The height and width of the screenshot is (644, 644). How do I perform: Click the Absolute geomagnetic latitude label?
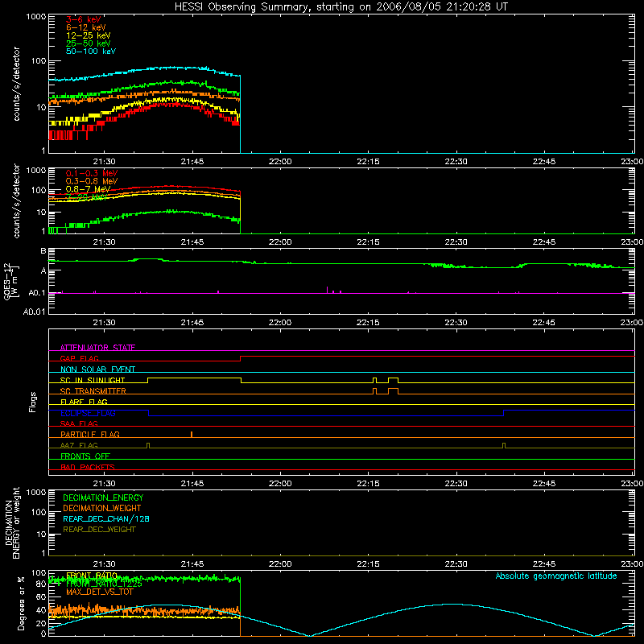click(556, 576)
